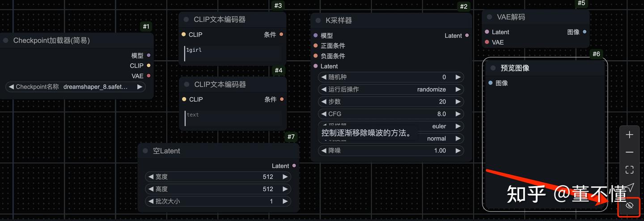Image resolution: width=644 pixels, height=221 pixels.
Task: Click the K采样器 Latent output dot
Action: (x=467, y=35)
